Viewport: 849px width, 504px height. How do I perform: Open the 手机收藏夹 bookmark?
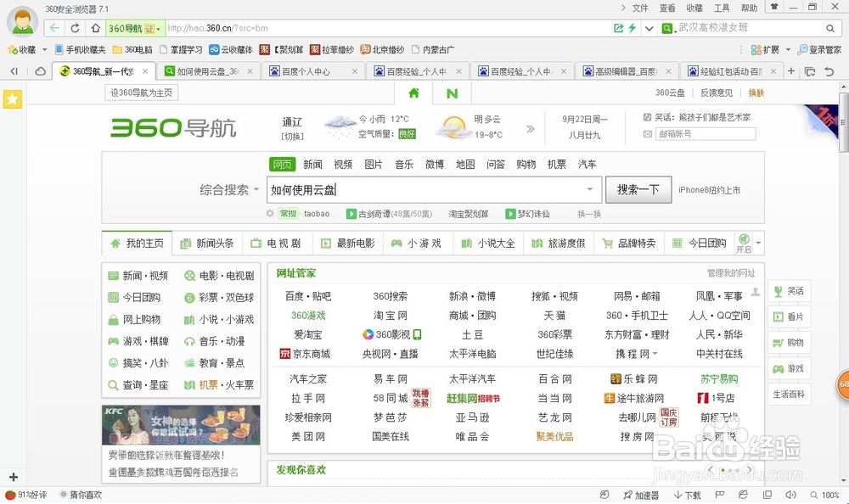(80, 50)
